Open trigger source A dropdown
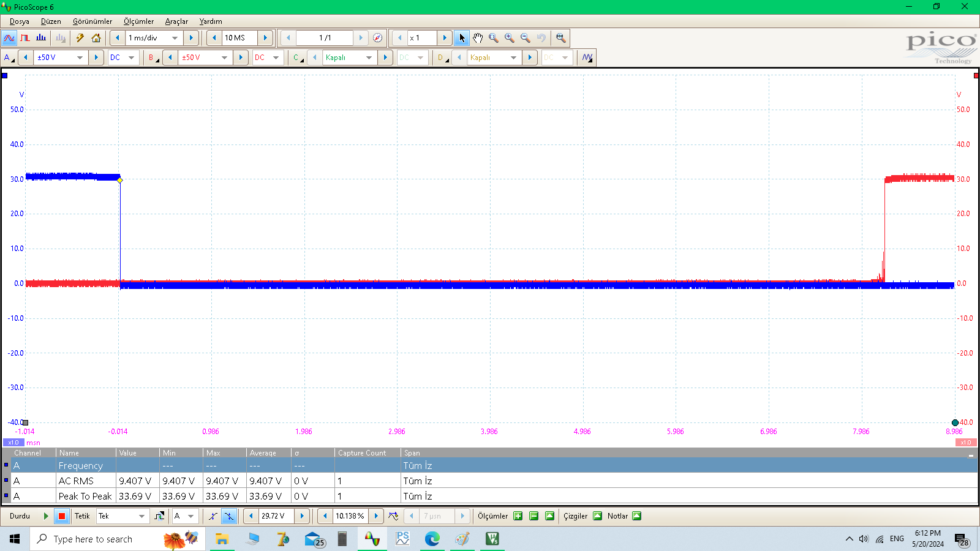Image resolution: width=980 pixels, height=551 pixels. tap(191, 516)
